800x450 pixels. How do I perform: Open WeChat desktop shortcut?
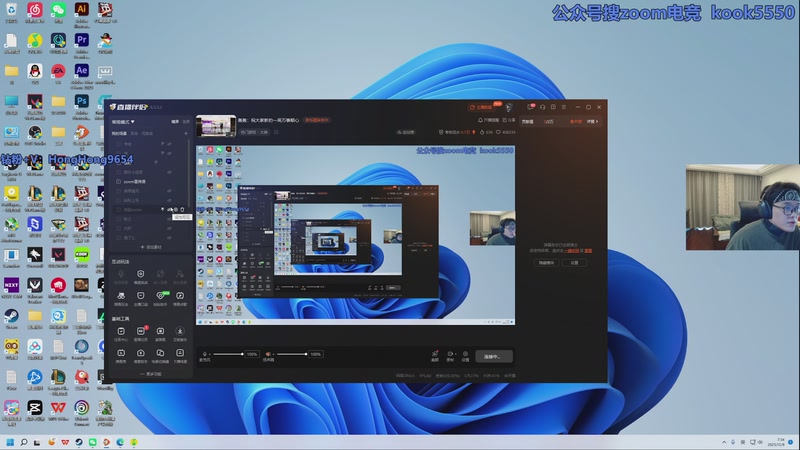coord(58,12)
